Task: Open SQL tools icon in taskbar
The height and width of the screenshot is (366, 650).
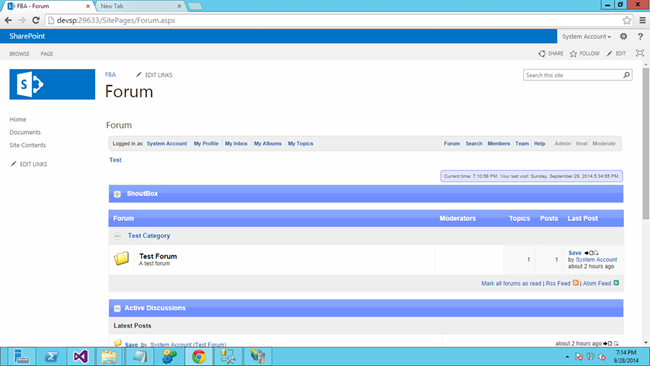Action: (x=228, y=356)
